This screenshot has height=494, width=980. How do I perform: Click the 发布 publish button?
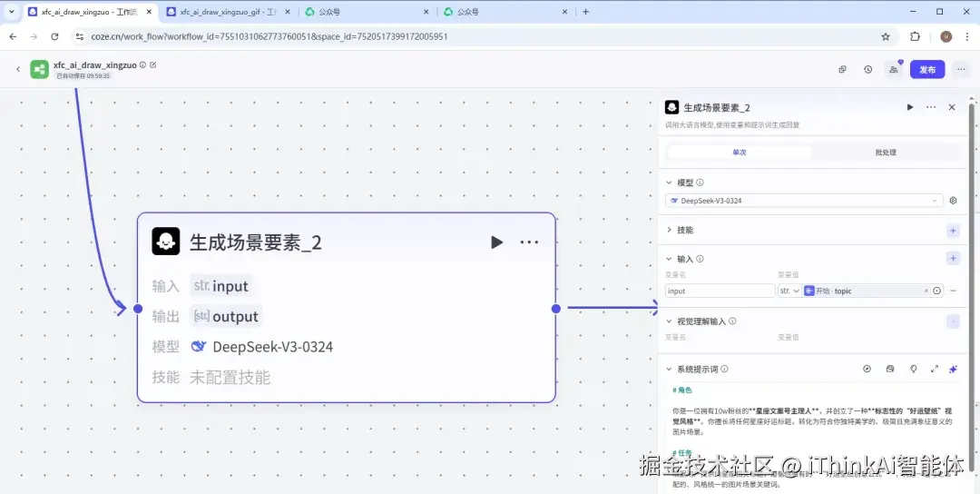(x=927, y=69)
